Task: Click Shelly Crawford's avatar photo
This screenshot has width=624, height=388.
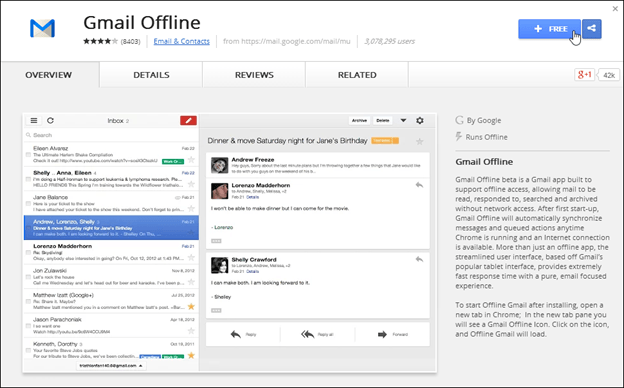Action: (x=219, y=265)
